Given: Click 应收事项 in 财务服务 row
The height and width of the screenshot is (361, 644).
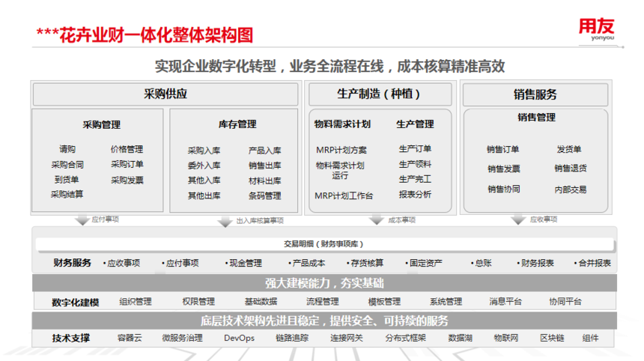Looking at the screenshot, I should [124, 263].
